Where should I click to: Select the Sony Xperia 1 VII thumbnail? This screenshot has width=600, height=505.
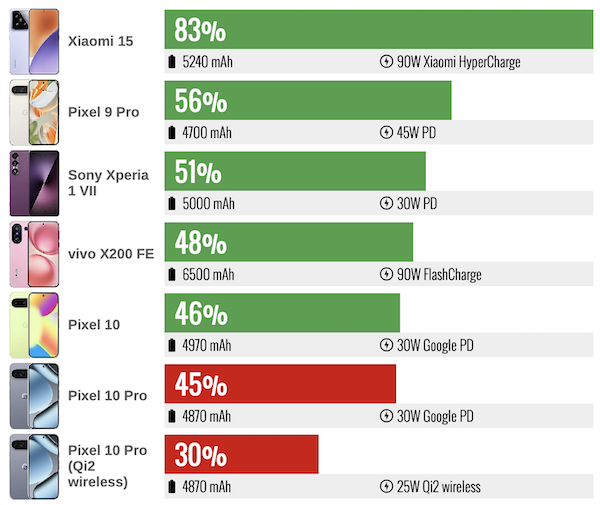pyautogui.click(x=35, y=182)
